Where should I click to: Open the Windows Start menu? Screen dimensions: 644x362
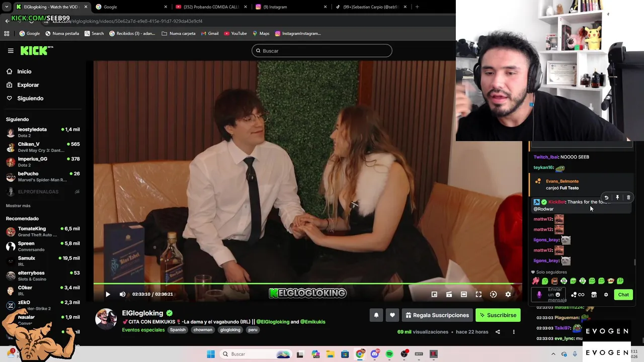(x=211, y=354)
